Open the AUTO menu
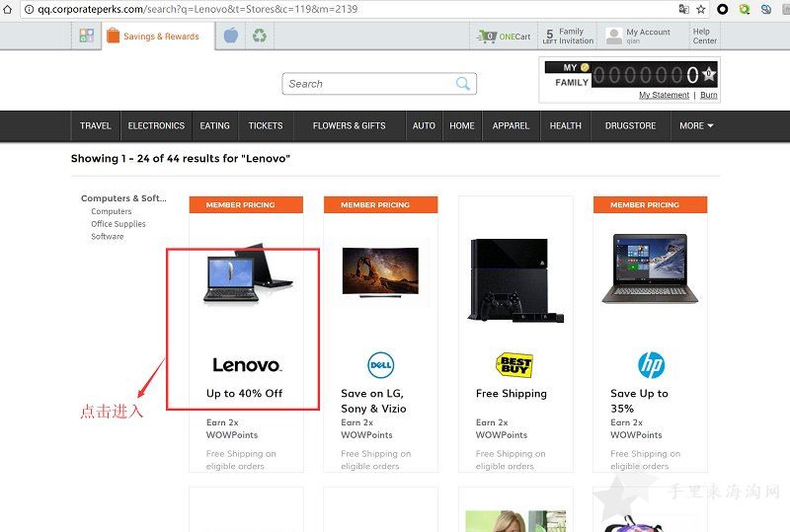 click(424, 126)
